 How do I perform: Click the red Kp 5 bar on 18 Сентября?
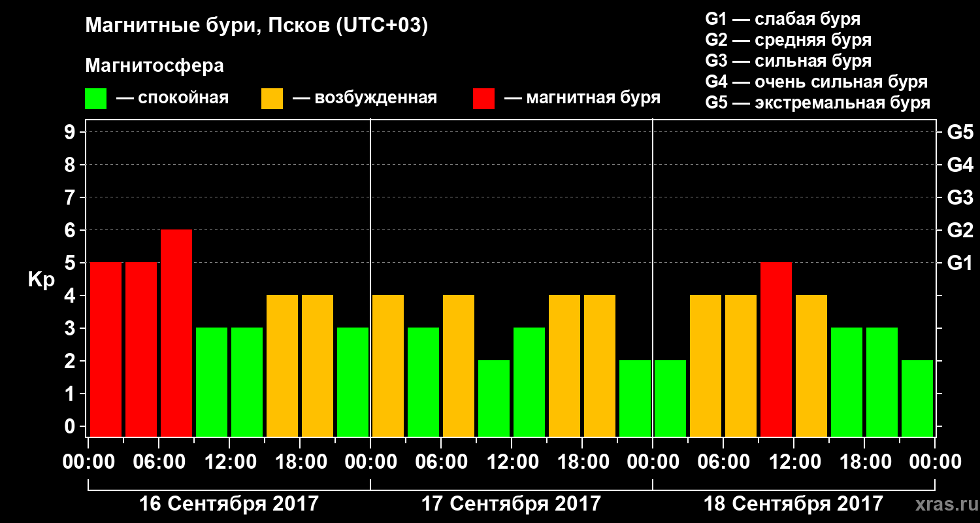pyautogui.click(x=776, y=350)
